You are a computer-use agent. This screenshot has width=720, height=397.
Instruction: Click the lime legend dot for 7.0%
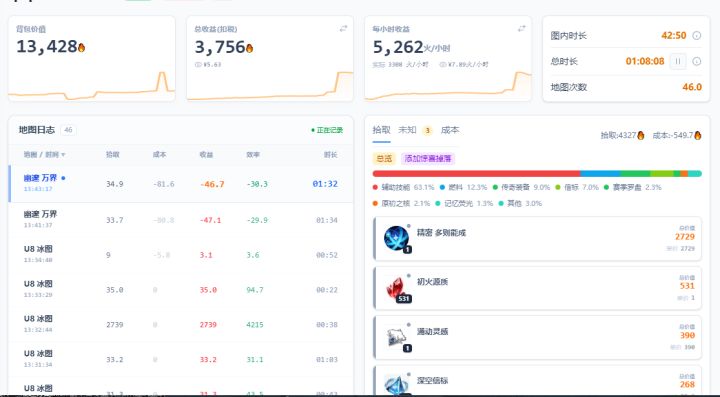[558, 188]
